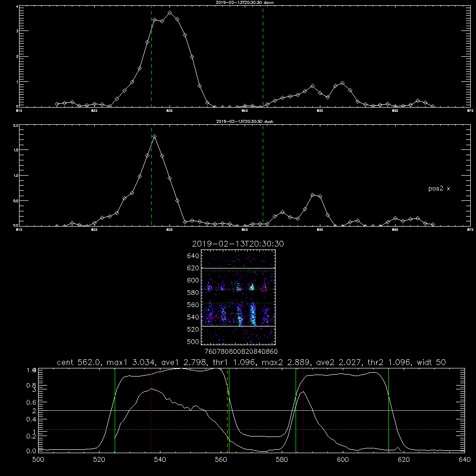Select the highest peak diamond in dawn plot
The height and width of the screenshot is (476, 476).
[170, 13]
